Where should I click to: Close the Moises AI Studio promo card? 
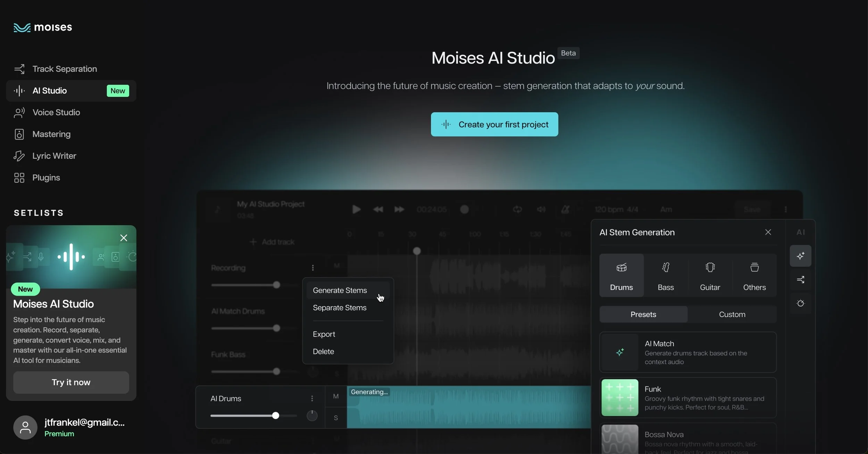[124, 238]
